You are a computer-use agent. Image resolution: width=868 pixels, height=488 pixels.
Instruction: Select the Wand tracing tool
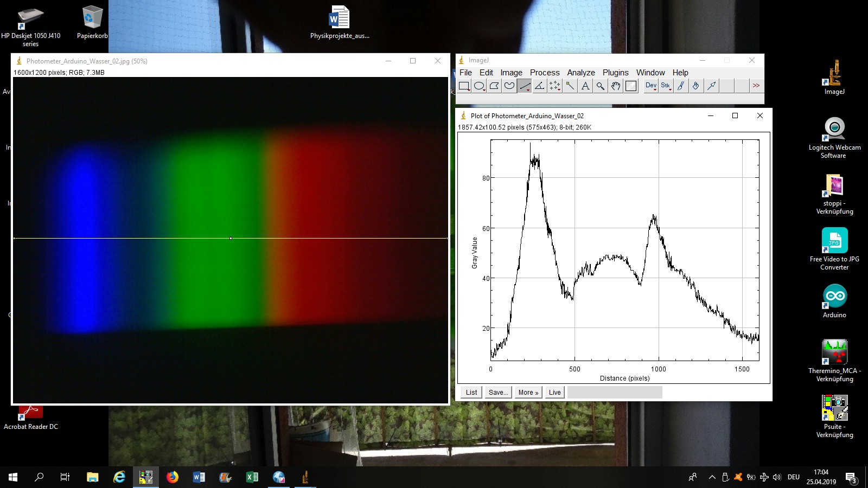(x=570, y=86)
